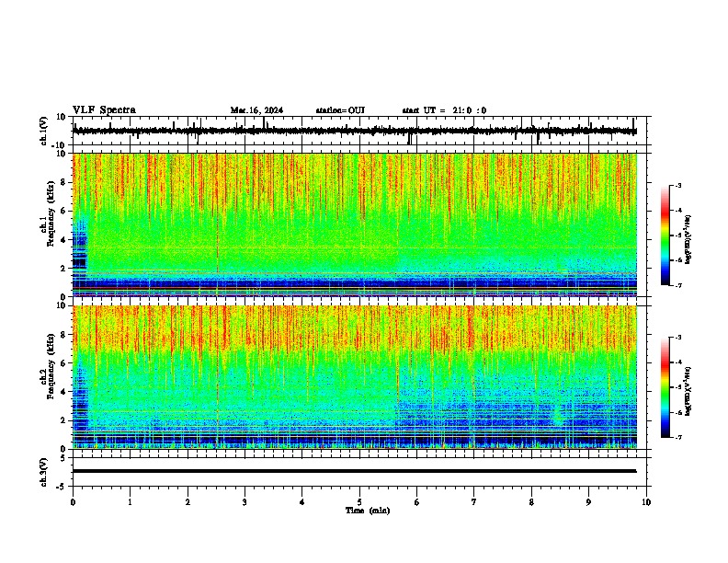Click the time axis tick label "2"

pyautogui.click(x=188, y=502)
